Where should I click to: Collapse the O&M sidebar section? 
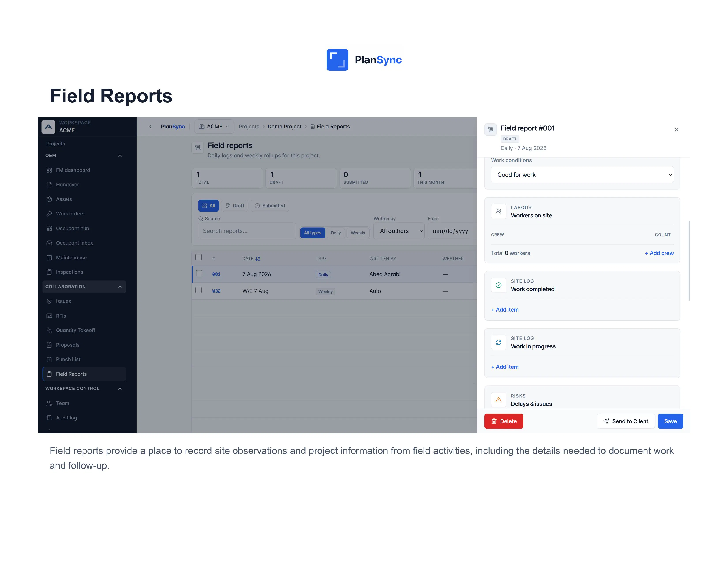[120, 155]
